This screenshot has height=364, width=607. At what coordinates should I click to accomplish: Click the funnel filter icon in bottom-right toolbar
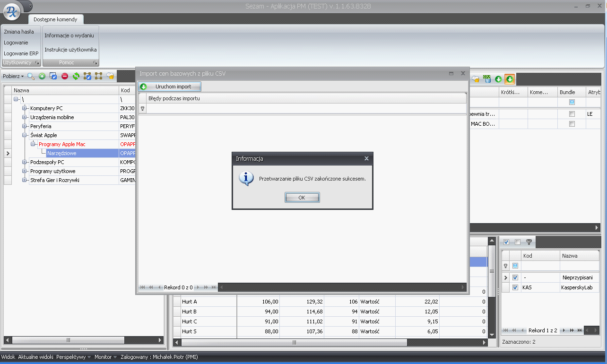click(529, 242)
